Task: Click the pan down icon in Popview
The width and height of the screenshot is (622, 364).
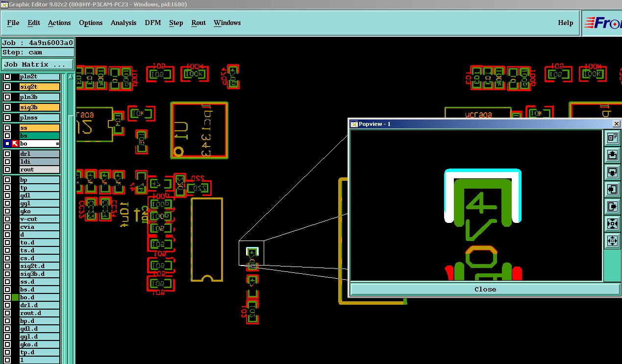Action: pyautogui.click(x=612, y=172)
